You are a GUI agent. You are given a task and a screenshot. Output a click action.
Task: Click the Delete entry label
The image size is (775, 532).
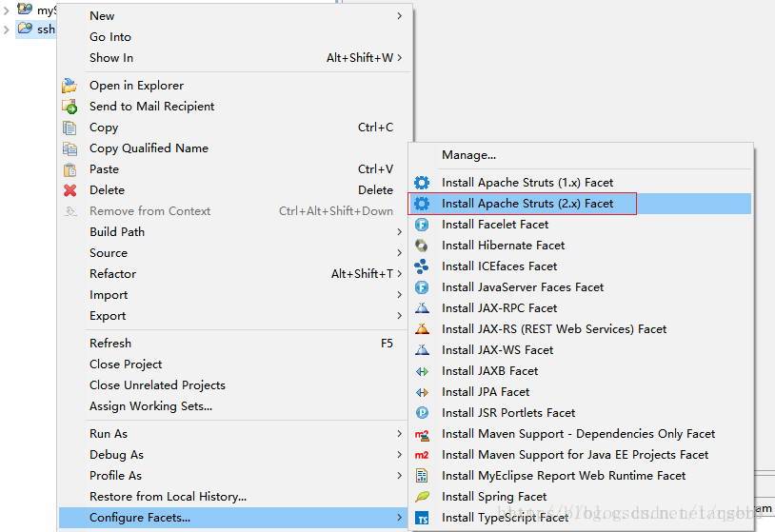coord(107,190)
